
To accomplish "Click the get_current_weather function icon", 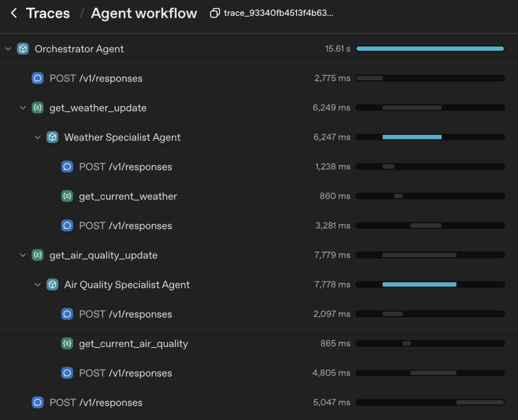I will [x=67, y=196].
